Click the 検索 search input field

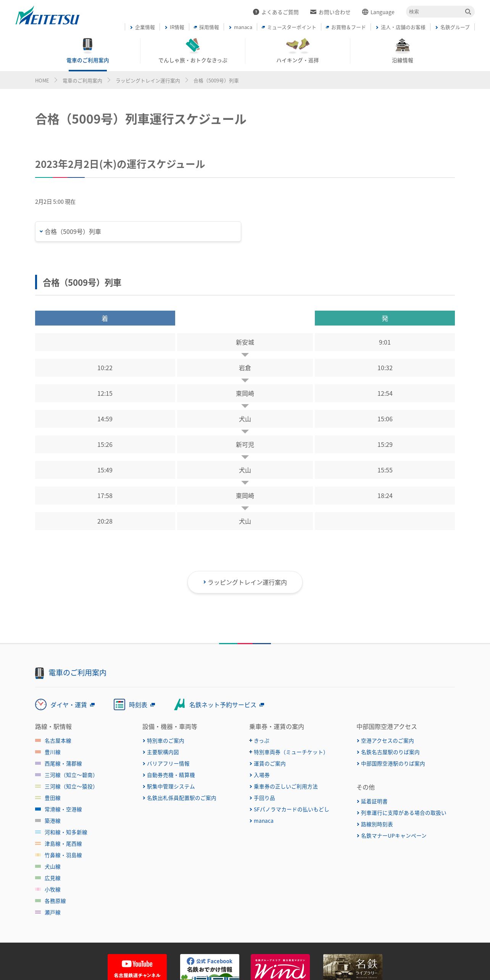tap(435, 12)
